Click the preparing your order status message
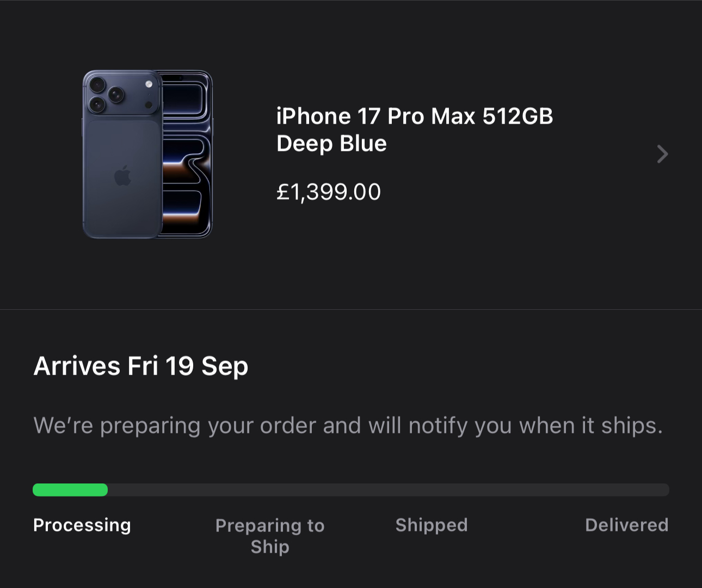The image size is (702, 588). [x=348, y=425]
